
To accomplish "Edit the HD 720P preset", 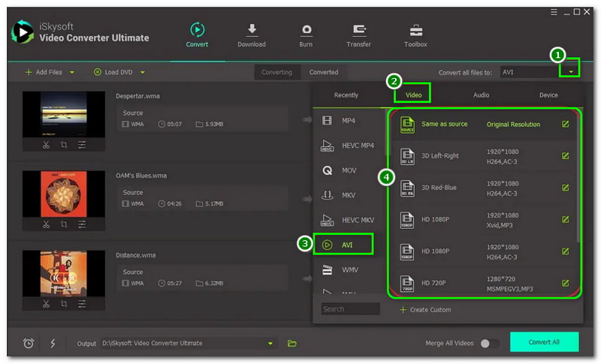I will (x=565, y=283).
